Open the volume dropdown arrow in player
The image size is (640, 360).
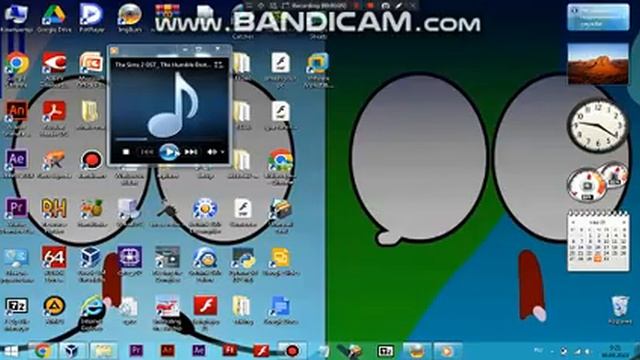222,152
